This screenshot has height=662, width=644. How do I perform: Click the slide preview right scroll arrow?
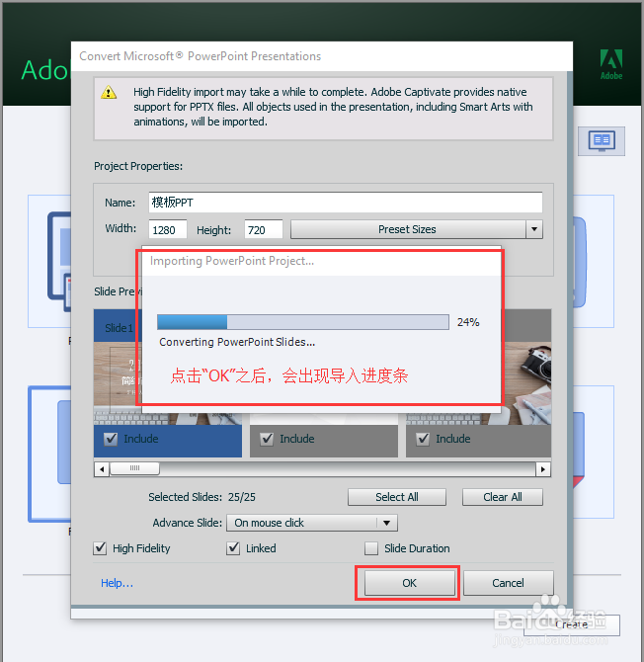[543, 468]
